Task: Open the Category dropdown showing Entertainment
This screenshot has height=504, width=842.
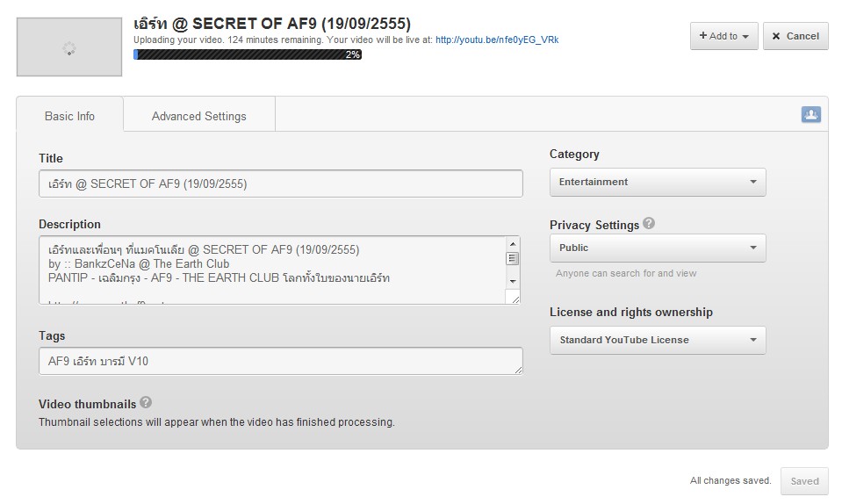Action: (x=658, y=182)
